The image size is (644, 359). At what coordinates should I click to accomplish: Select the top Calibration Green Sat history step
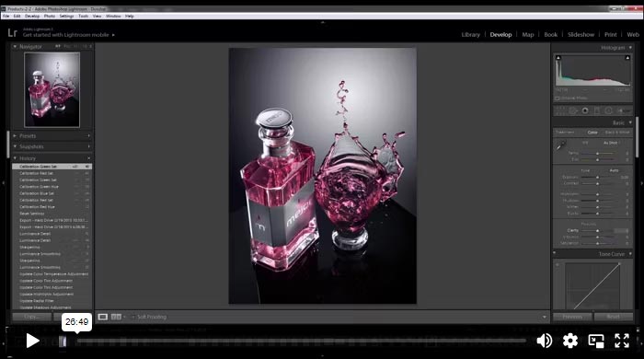(52, 167)
